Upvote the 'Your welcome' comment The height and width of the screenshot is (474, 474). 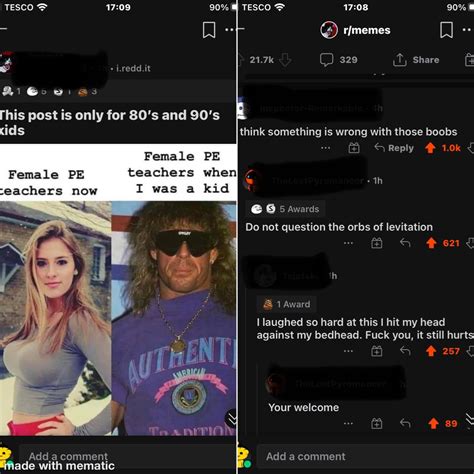[x=433, y=423]
